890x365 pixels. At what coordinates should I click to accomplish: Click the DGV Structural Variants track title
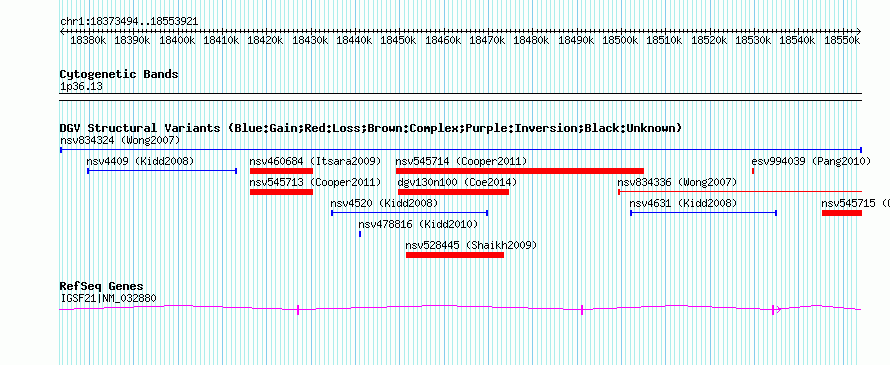tap(371, 128)
